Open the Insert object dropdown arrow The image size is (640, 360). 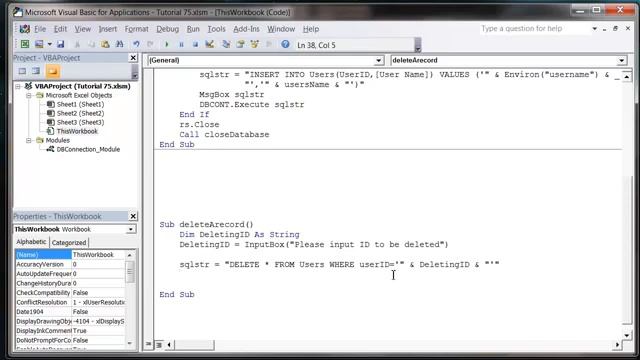click(x=49, y=44)
